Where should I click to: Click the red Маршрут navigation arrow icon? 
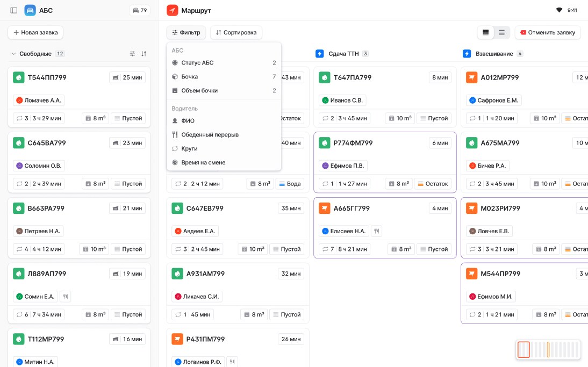(172, 11)
